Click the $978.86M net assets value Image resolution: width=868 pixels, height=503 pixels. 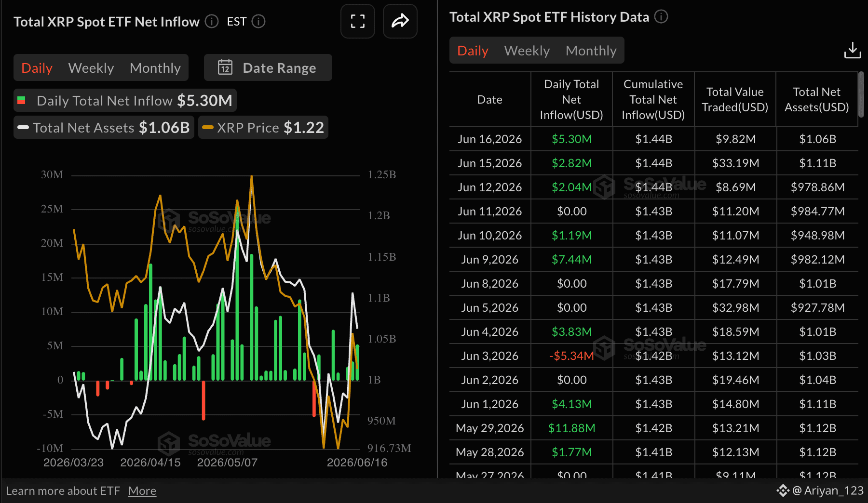[x=818, y=187]
